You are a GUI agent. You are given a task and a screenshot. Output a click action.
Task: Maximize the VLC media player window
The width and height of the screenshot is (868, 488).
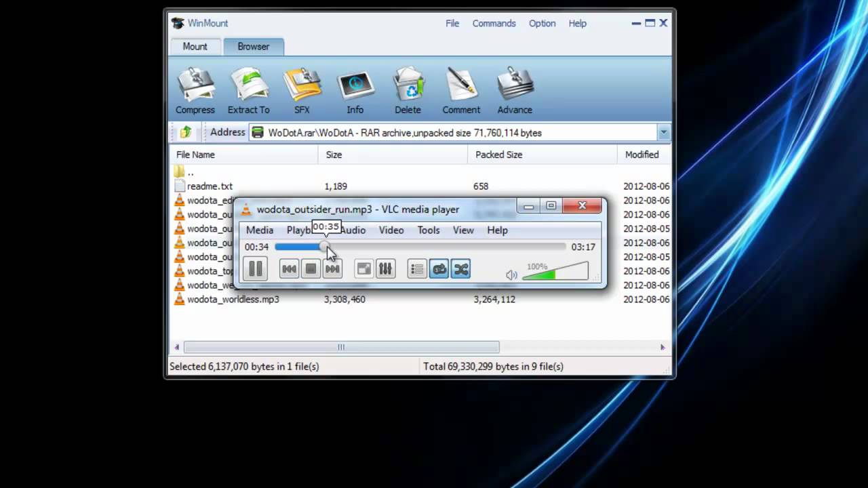[551, 205]
